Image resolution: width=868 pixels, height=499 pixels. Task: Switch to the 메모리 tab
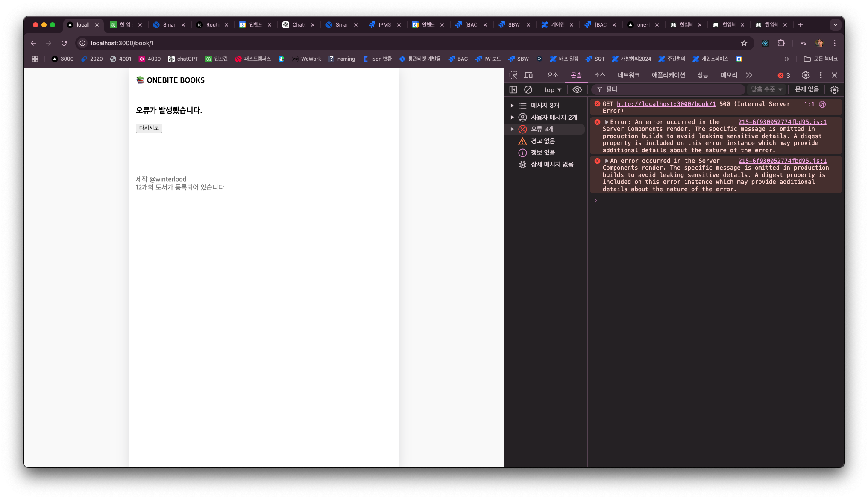click(x=729, y=75)
